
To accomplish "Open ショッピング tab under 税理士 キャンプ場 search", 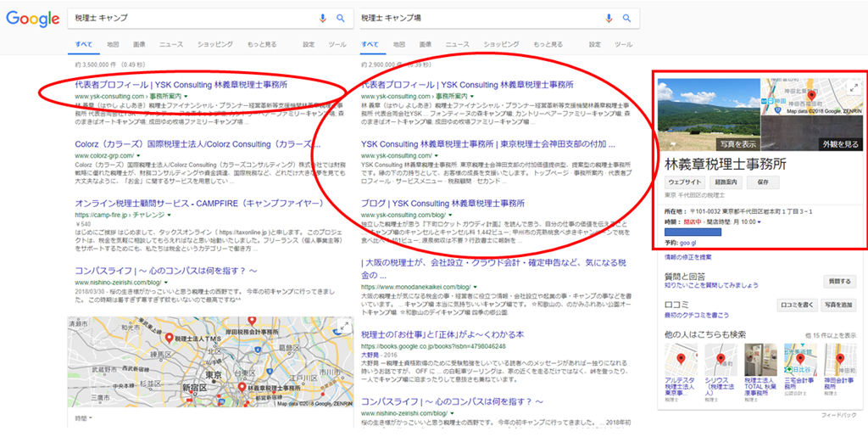I will click(501, 44).
